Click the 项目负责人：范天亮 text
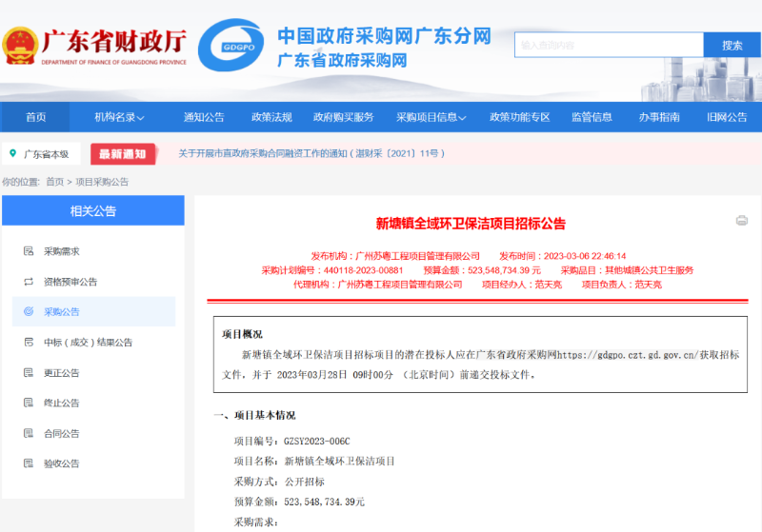Screen dimensions: 762x532 622,285
